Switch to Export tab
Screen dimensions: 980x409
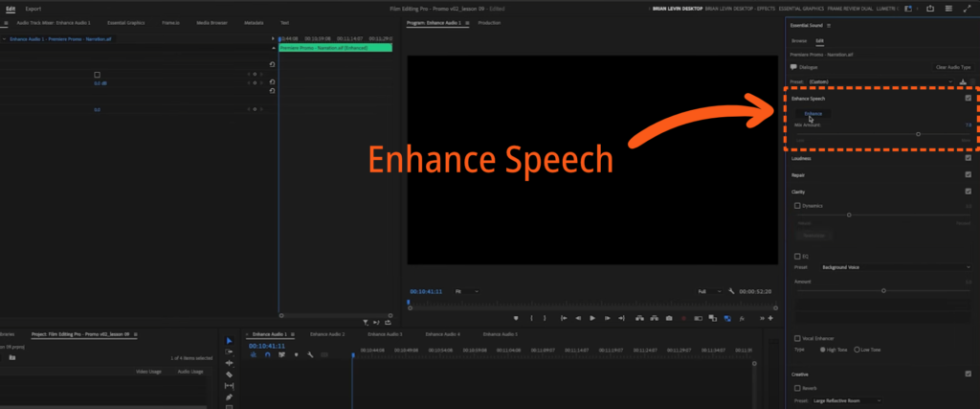click(x=33, y=9)
